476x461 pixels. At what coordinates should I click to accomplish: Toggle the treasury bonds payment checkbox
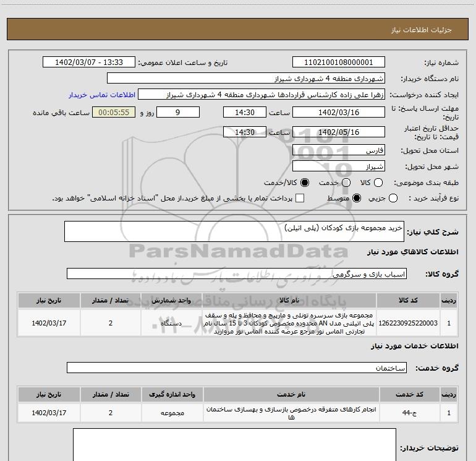pos(300,198)
